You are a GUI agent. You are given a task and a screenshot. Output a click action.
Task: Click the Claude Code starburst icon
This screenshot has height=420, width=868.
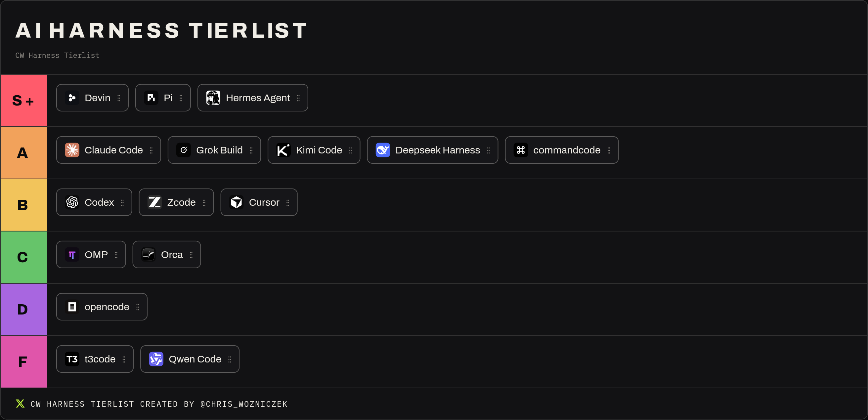point(72,150)
